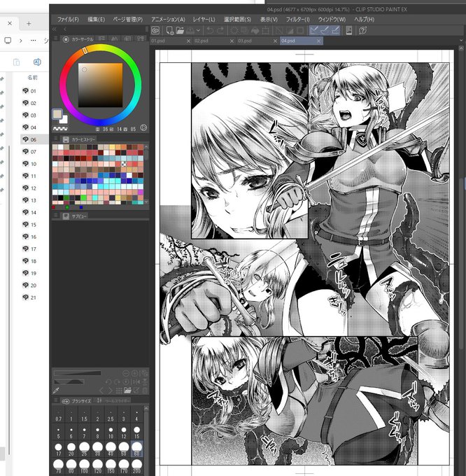
Task: Select the transparent color chip
Action: [60, 129]
